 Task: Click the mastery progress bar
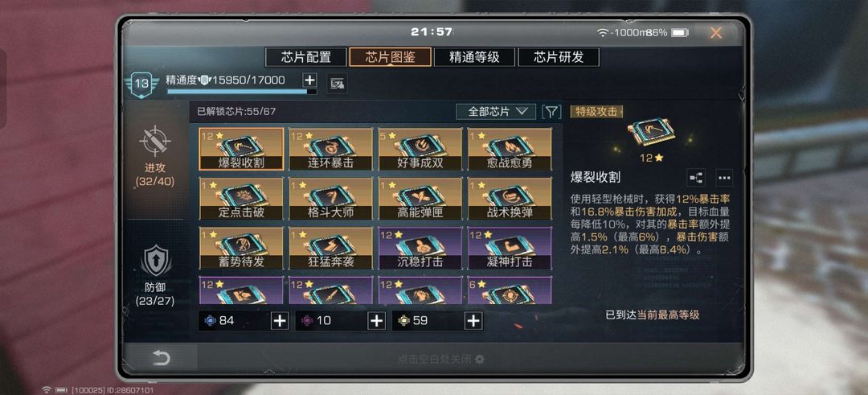pos(242,92)
